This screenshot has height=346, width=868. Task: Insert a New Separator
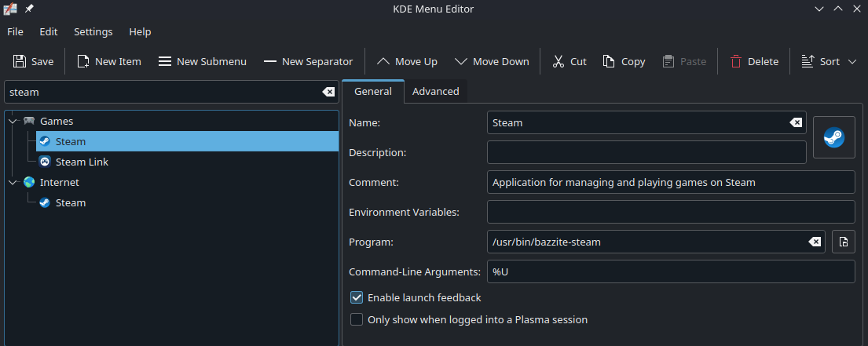point(308,61)
